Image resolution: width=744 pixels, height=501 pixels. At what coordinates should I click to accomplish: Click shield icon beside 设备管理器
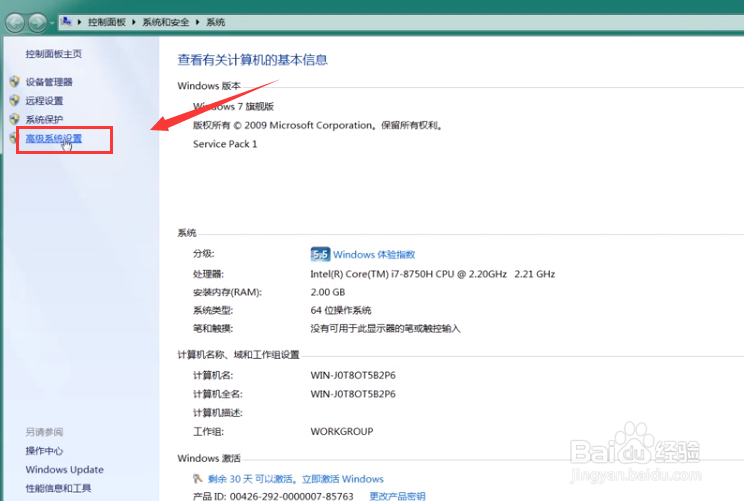tap(15, 82)
